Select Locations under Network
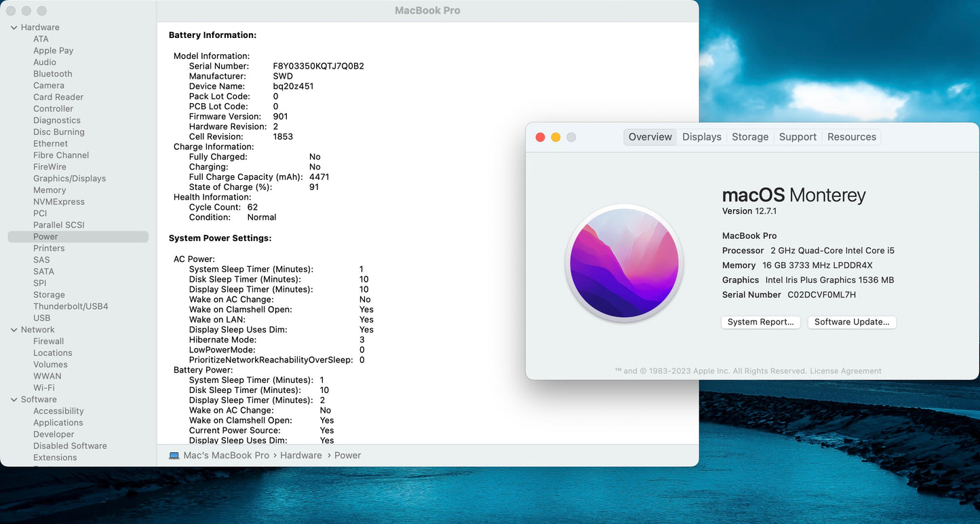980x524 pixels. (x=53, y=353)
